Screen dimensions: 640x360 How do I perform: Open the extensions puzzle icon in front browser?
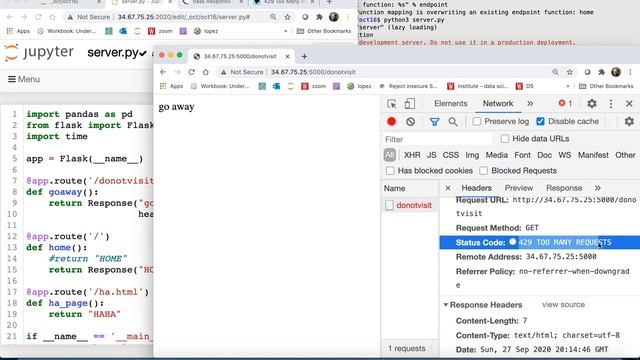(602, 72)
